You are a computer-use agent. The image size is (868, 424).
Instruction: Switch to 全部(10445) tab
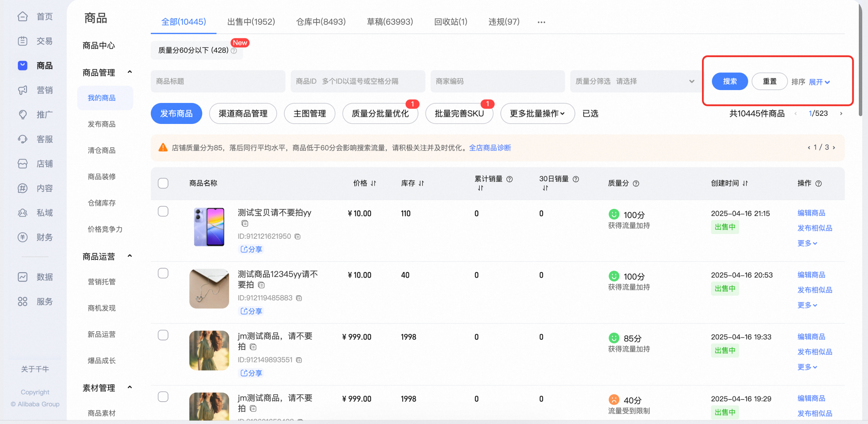click(x=184, y=22)
